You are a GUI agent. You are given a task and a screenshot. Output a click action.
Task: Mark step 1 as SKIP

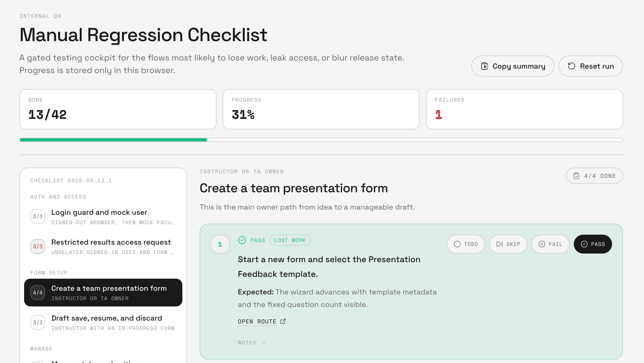(508, 244)
